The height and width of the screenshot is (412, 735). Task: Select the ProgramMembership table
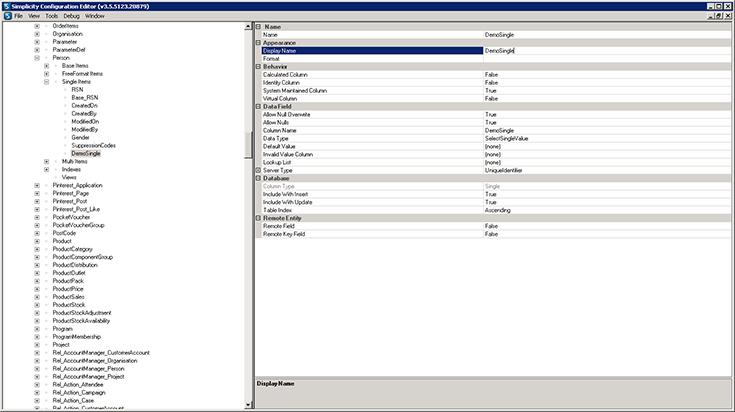tap(76, 337)
